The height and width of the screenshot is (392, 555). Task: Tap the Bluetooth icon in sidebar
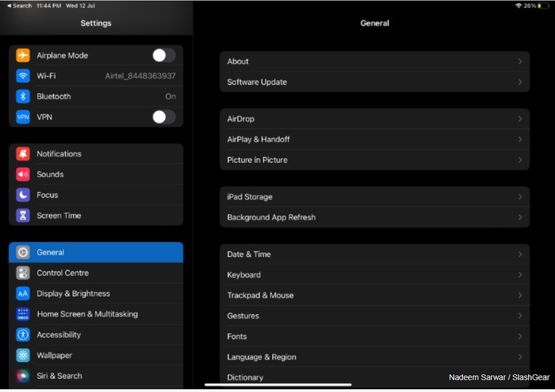click(23, 97)
